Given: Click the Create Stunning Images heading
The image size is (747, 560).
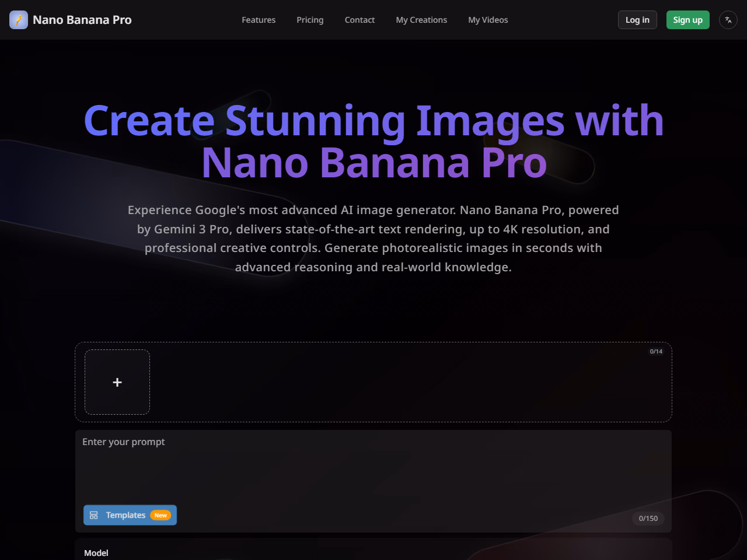Looking at the screenshot, I should click(x=373, y=141).
